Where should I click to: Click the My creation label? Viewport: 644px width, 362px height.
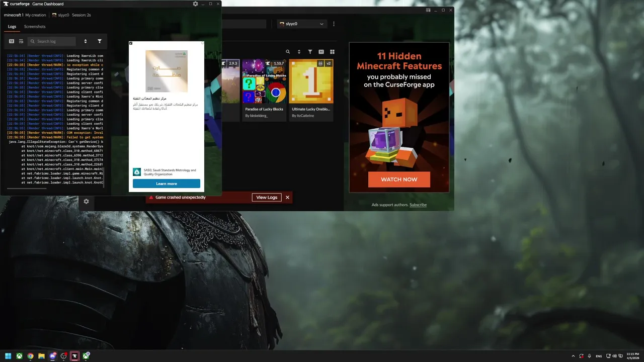point(36,15)
